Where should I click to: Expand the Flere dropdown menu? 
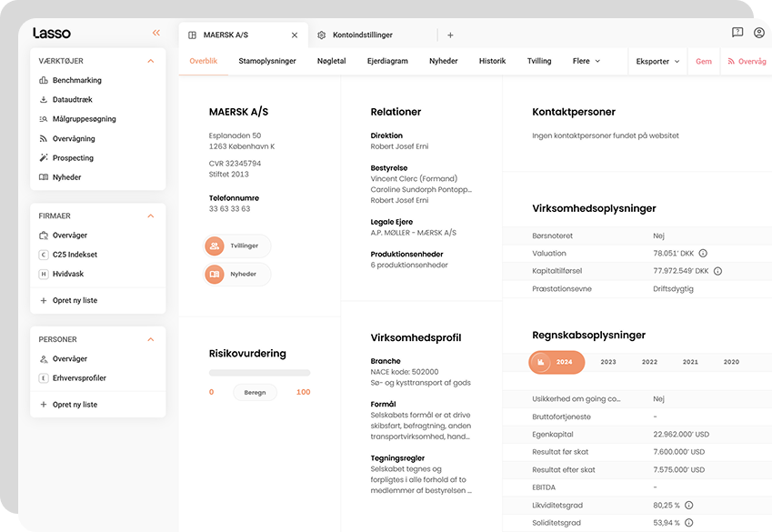tap(587, 61)
